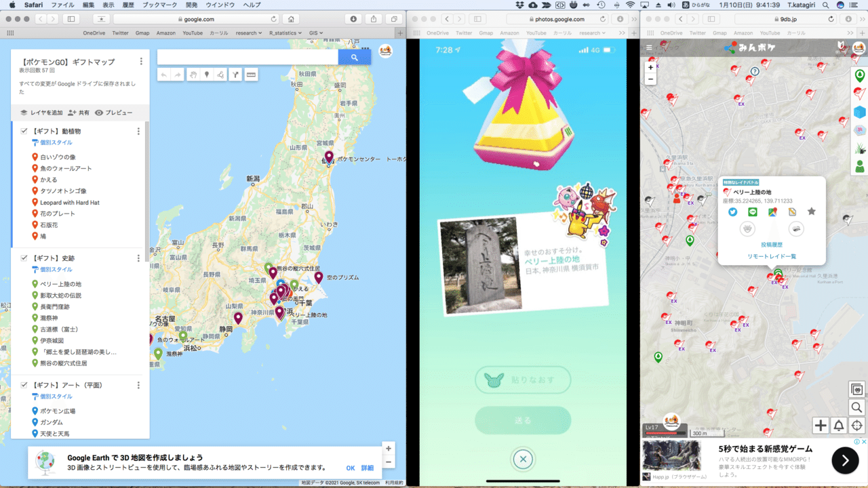Image resolution: width=868 pixels, height=488 pixels.
Task: Click 詳細 on Google Earth banner
Action: tap(368, 468)
